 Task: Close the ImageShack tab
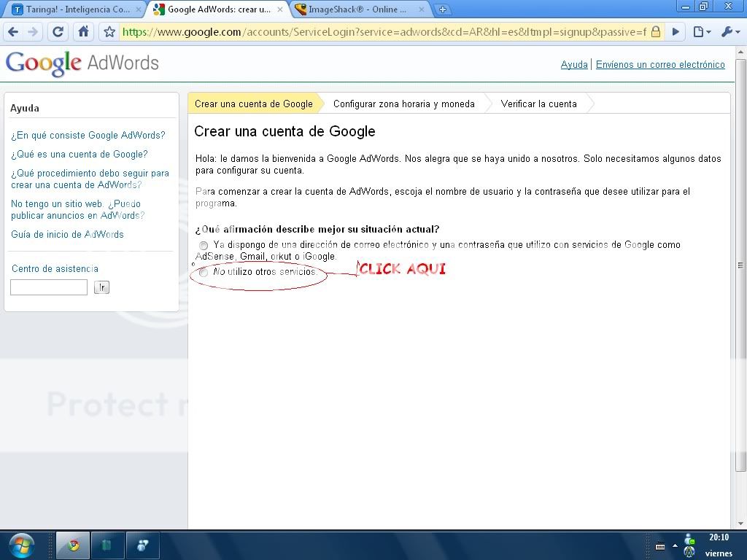pos(421,9)
